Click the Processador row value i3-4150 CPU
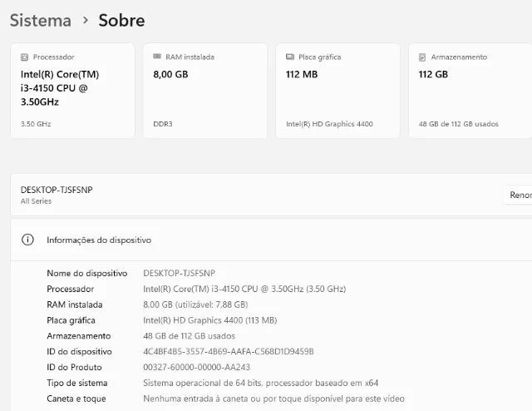Image resolution: width=532 pixels, height=411 pixels. (244, 289)
